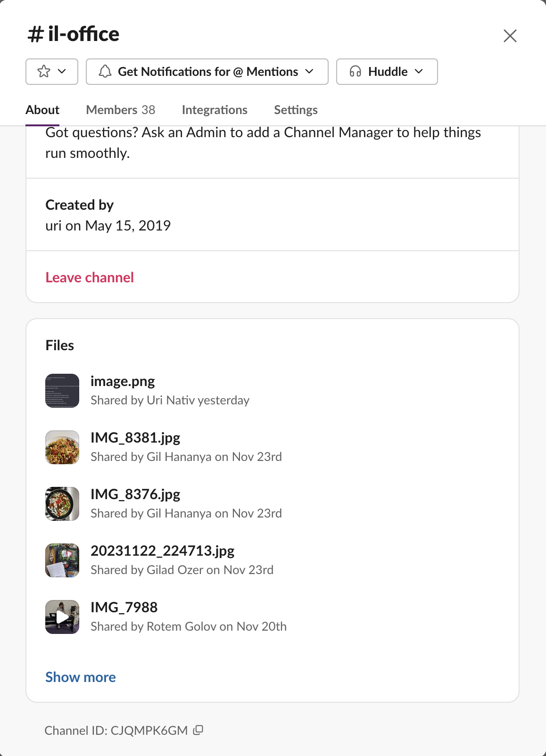The width and height of the screenshot is (546, 756).
Task: Select the About tab
Action: coord(42,110)
